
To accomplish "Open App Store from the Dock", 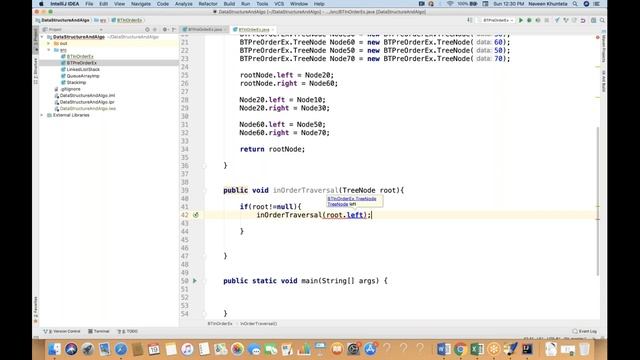I will coord(370,349).
